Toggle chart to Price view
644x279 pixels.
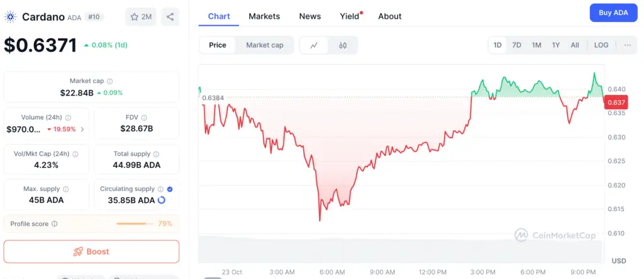(218, 45)
